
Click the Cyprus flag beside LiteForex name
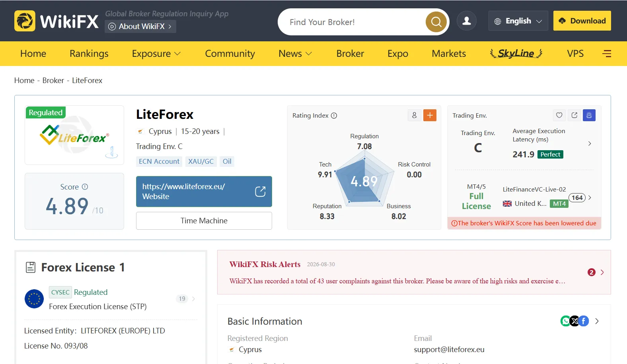tap(140, 132)
